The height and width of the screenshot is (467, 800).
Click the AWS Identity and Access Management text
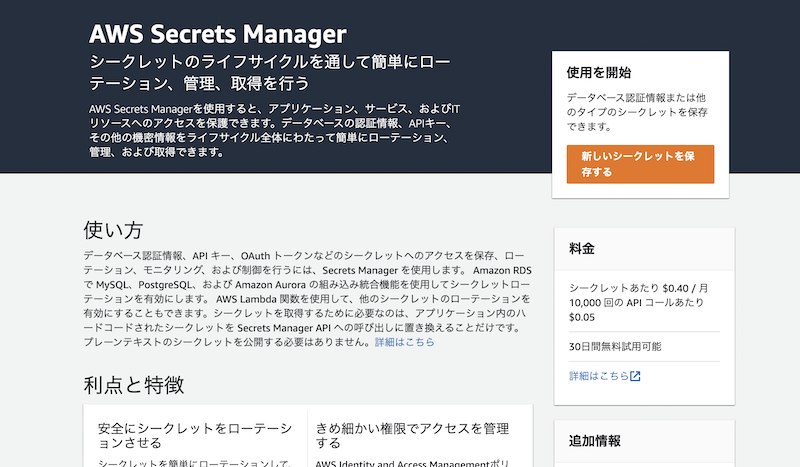click(x=402, y=463)
